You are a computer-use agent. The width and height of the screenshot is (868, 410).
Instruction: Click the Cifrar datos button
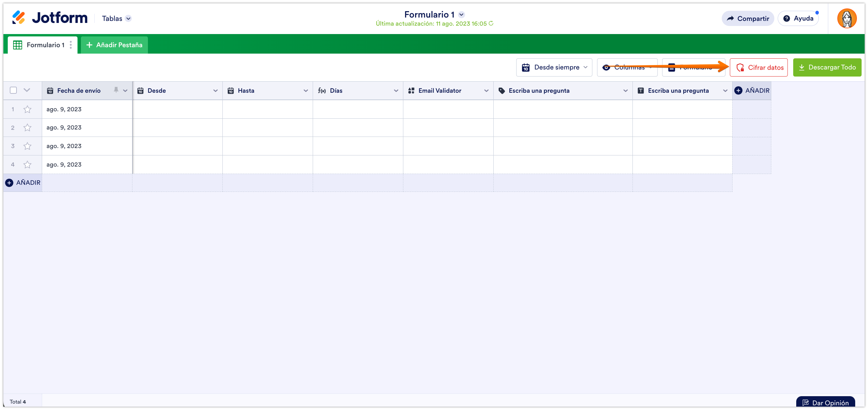tap(758, 67)
